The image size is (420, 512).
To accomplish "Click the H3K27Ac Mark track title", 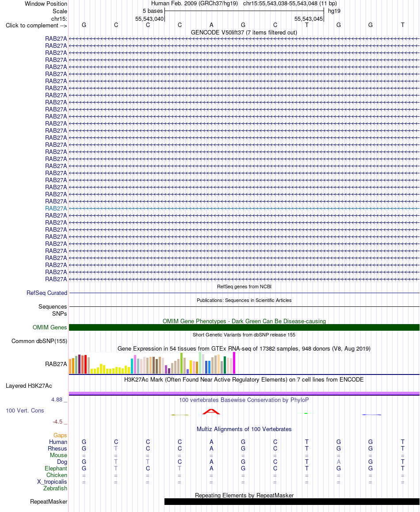I will tap(244, 379).
